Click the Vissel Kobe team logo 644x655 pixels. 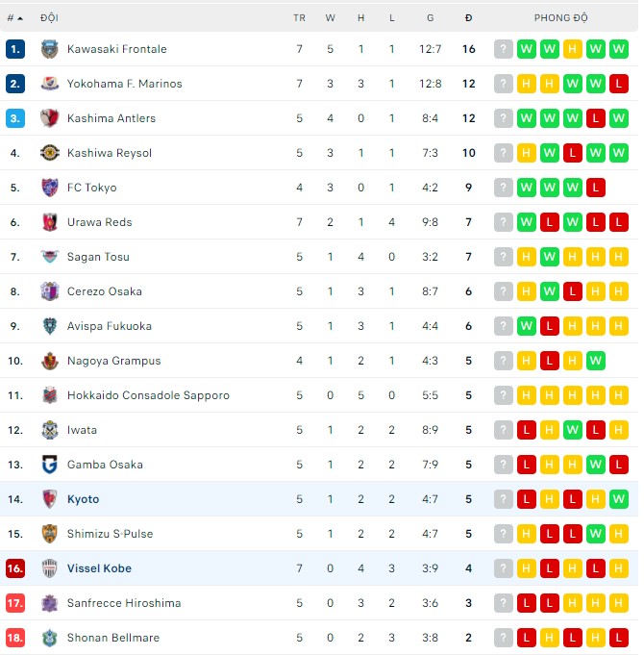pyautogui.click(x=50, y=568)
